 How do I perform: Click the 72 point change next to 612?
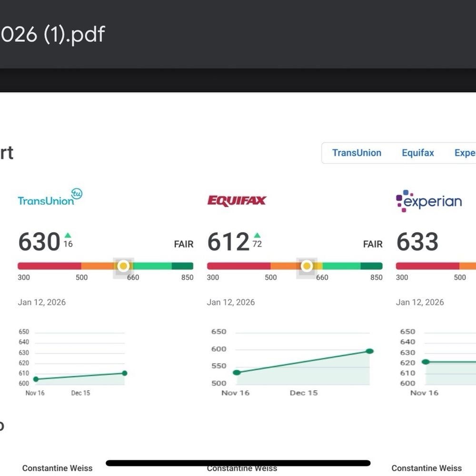257,244
